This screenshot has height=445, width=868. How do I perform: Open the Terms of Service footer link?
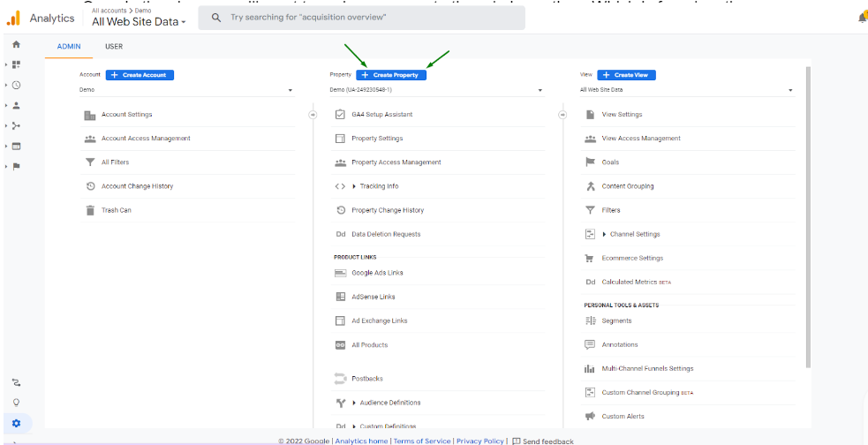coord(422,441)
